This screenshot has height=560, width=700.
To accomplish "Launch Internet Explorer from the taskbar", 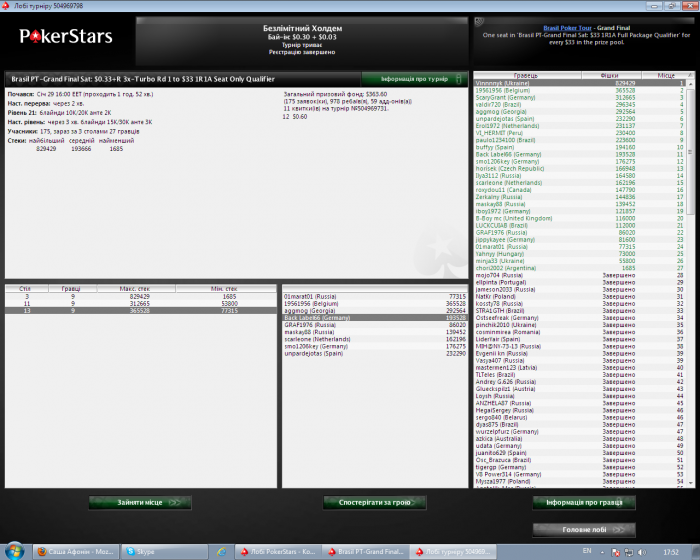I will coord(221,552).
